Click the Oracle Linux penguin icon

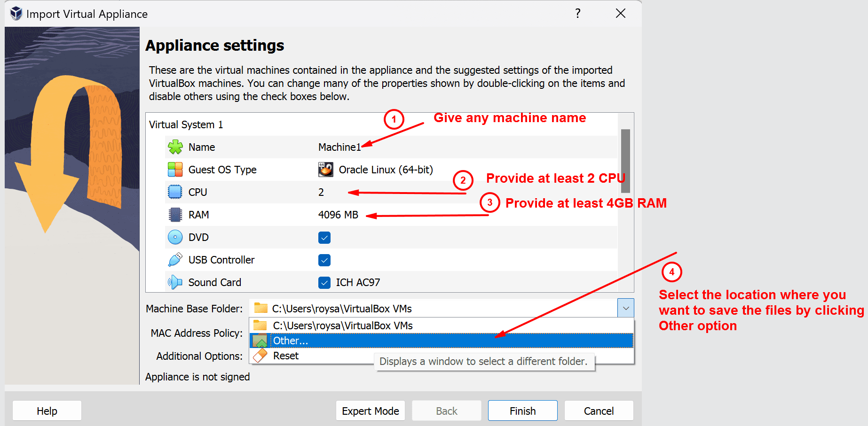[325, 170]
